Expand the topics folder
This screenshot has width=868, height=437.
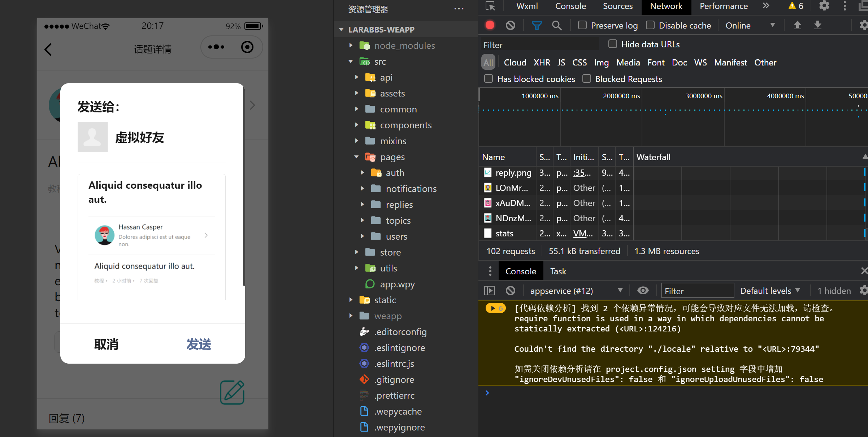[x=362, y=220]
